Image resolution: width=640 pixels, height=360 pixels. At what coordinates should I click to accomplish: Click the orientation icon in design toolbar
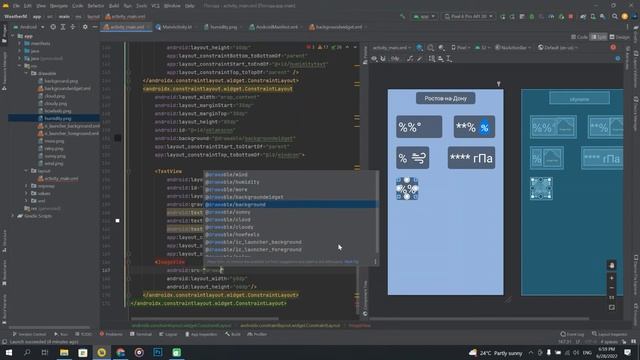click(x=431, y=48)
